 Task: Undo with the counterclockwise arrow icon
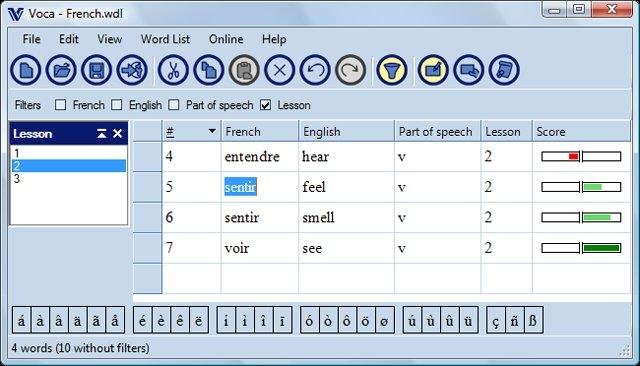315,70
